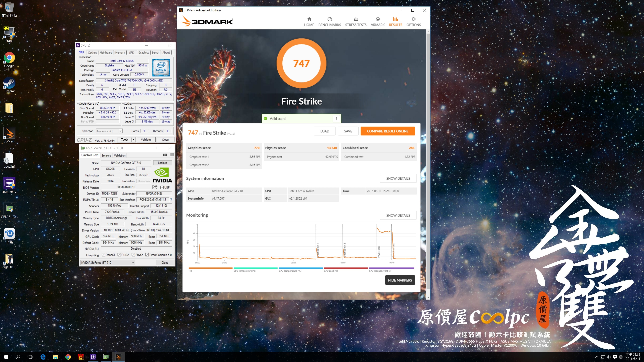Open the VRMARK section
This screenshot has width=644, height=362.
click(378, 22)
